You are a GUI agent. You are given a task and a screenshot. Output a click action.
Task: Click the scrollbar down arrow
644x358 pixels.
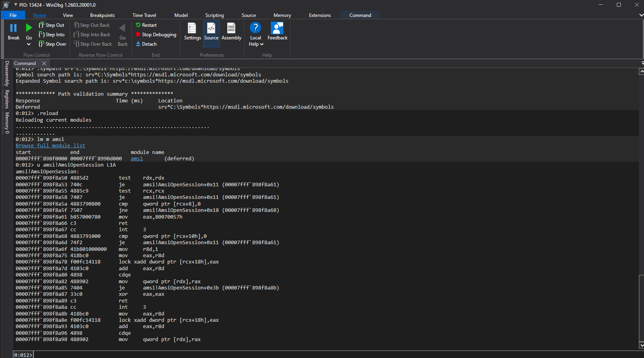pyautogui.click(x=641, y=345)
